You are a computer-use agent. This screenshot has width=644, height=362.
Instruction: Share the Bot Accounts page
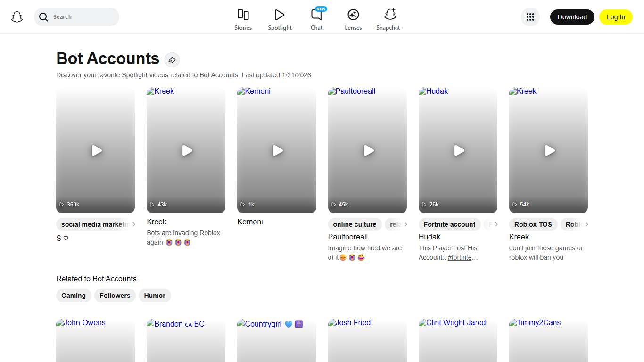click(x=172, y=59)
